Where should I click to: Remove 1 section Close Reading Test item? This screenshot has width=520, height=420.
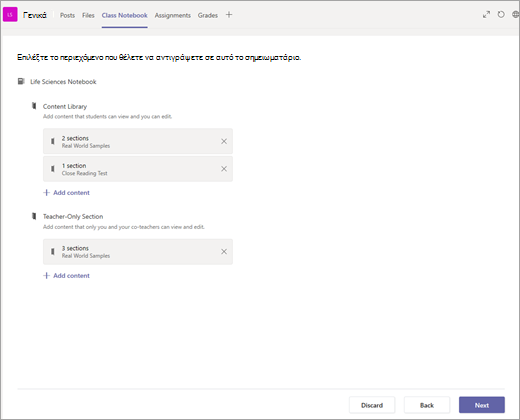point(224,169)
